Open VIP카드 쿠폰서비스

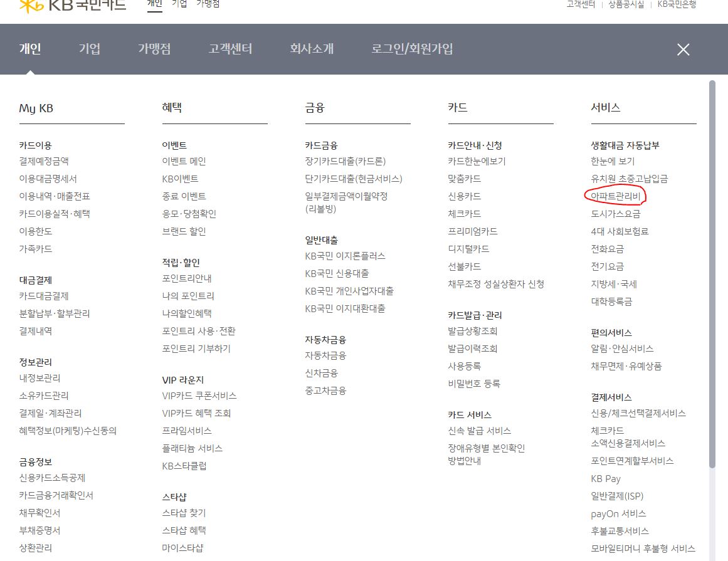tap(199, 396)
